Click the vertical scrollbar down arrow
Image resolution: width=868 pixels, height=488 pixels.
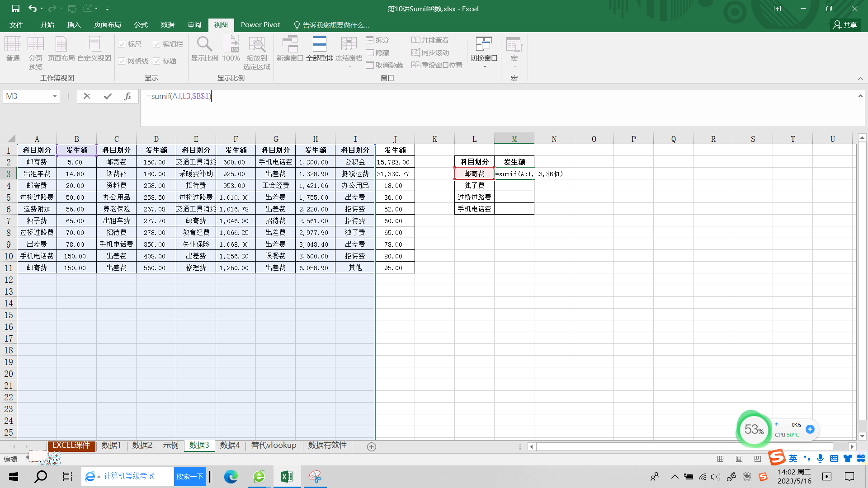point(862,436)
